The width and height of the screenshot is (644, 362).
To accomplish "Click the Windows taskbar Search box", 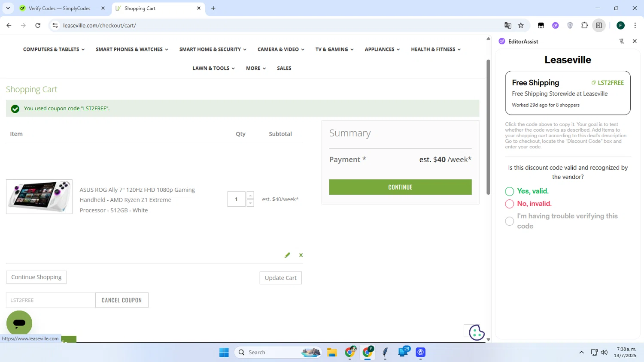I will pyautogui.click(x=278, y=353).
